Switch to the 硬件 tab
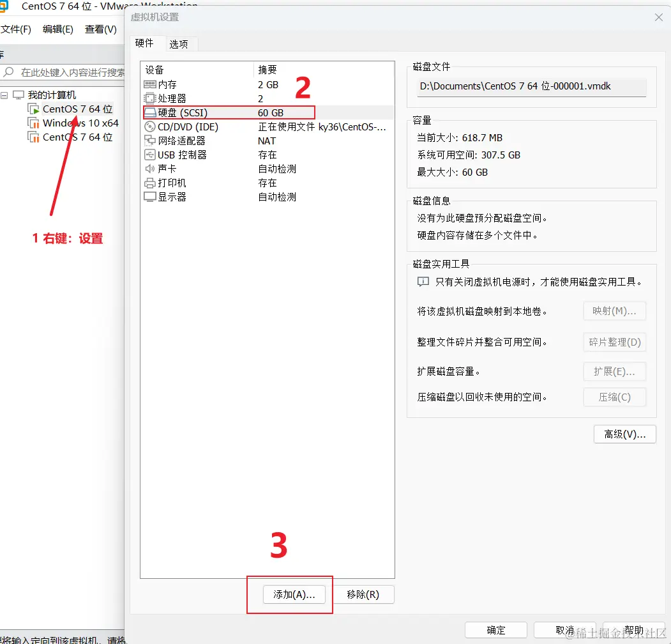Viewport: 671px width, 644px height. (144, 43)
